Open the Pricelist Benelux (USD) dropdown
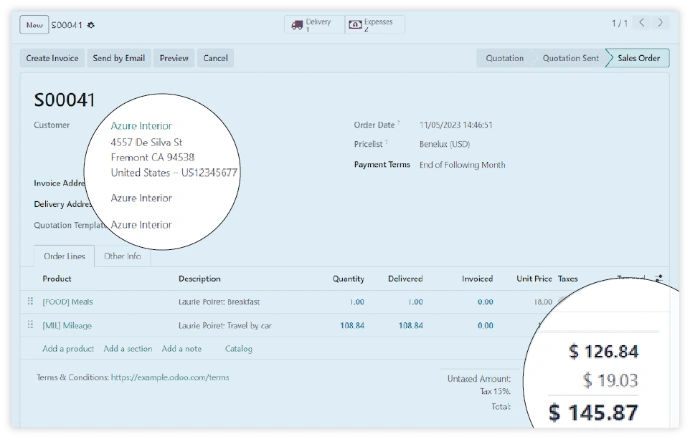Viewport: 690px width, 439px height. [445, 144]
